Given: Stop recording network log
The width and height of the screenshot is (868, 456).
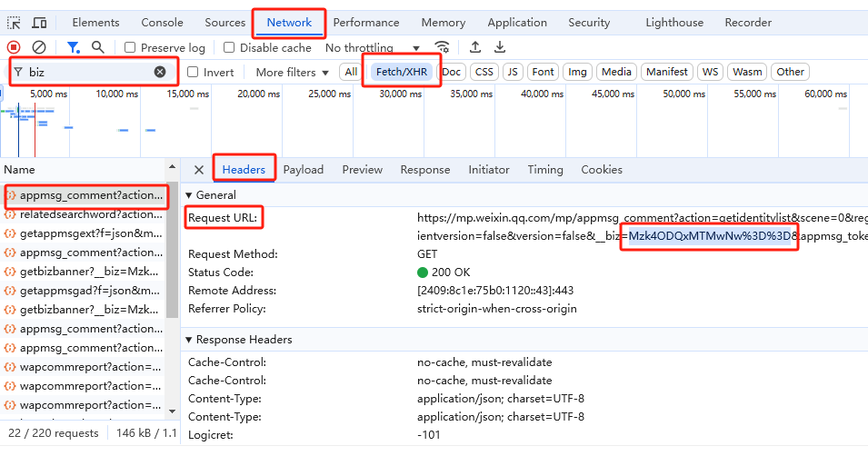Looking at the screenshot, I should (14, 47).
